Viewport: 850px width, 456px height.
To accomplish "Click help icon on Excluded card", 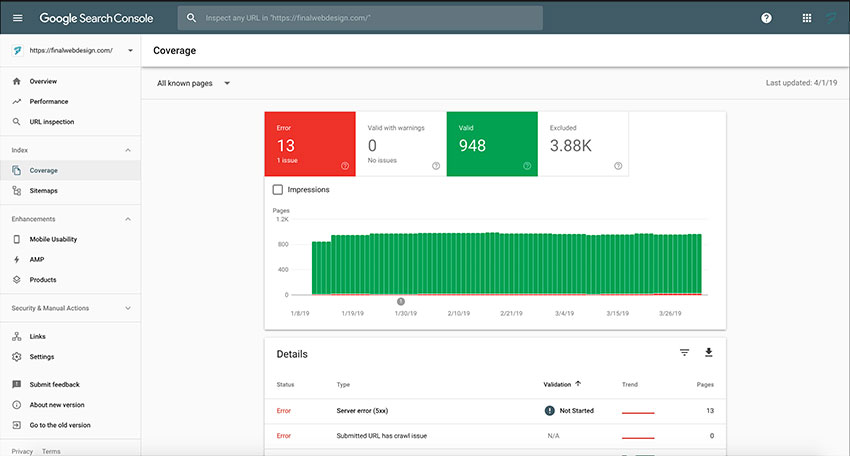I will [x=618, y=166].
